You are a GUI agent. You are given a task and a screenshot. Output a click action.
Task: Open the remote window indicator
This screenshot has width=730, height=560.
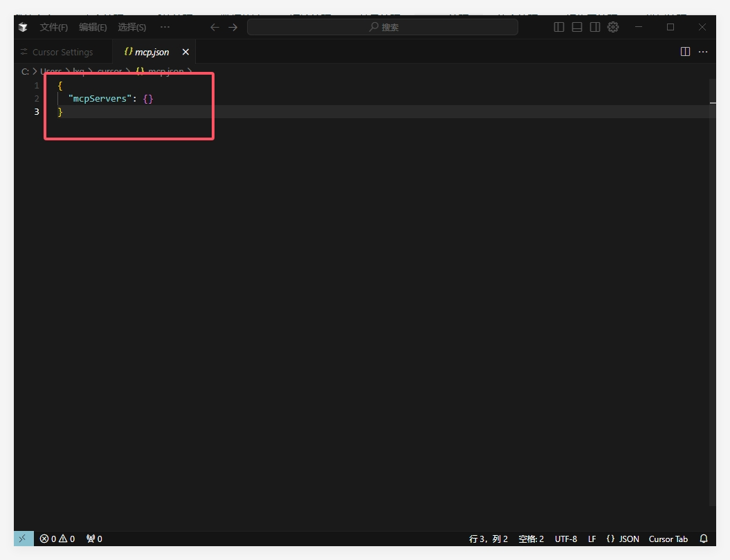pyautogui.click(x=24, y=539)
